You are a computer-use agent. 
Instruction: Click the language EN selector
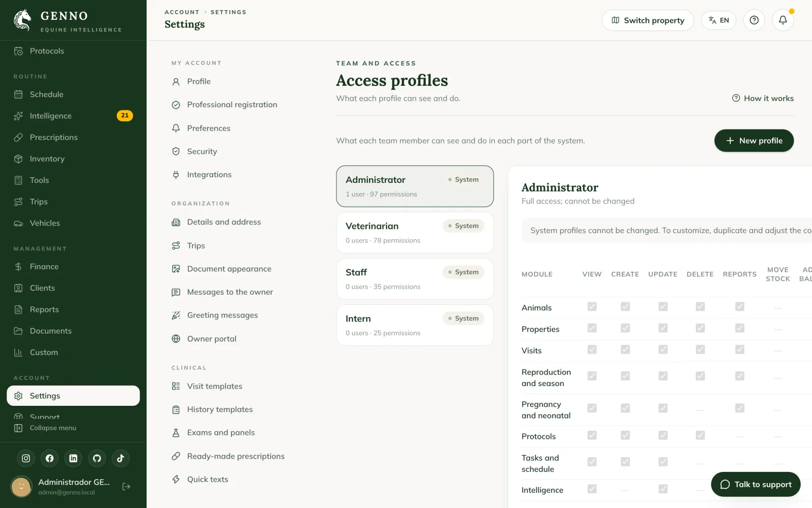coord(719,20)
